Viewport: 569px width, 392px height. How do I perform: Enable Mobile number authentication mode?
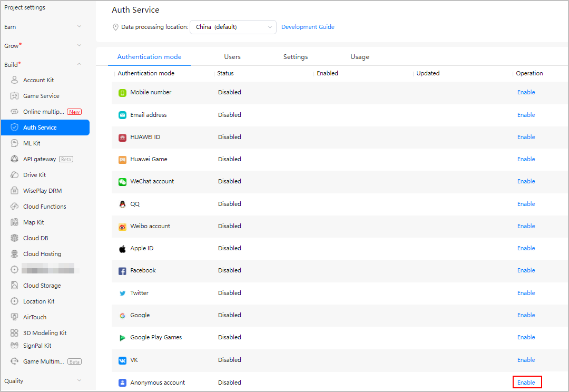(x=526, y=92)
